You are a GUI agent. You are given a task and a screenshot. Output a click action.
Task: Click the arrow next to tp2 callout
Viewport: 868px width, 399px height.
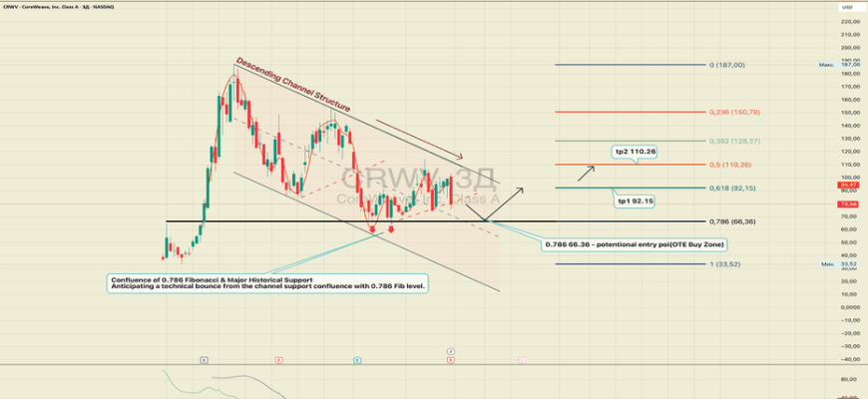point(589,172)
